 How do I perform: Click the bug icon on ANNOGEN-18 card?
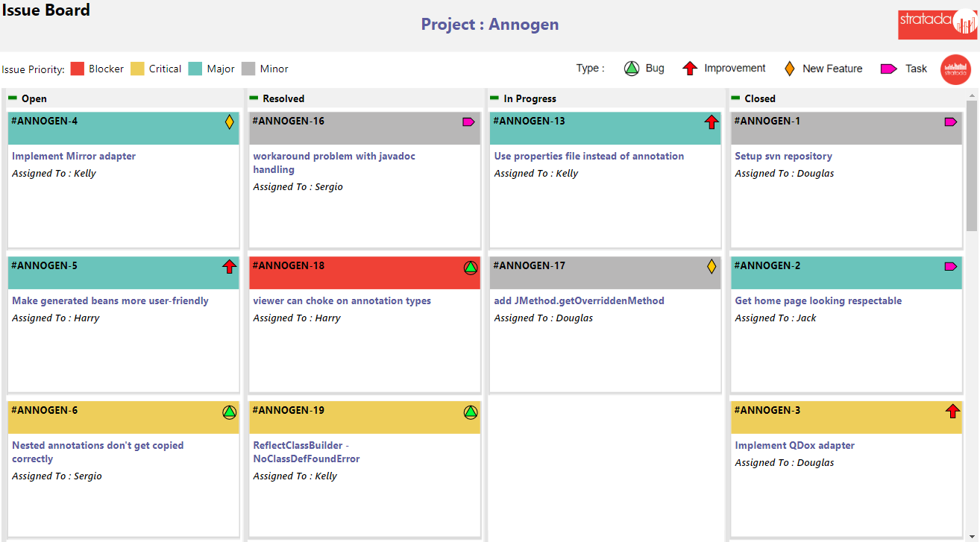point(470,267)
